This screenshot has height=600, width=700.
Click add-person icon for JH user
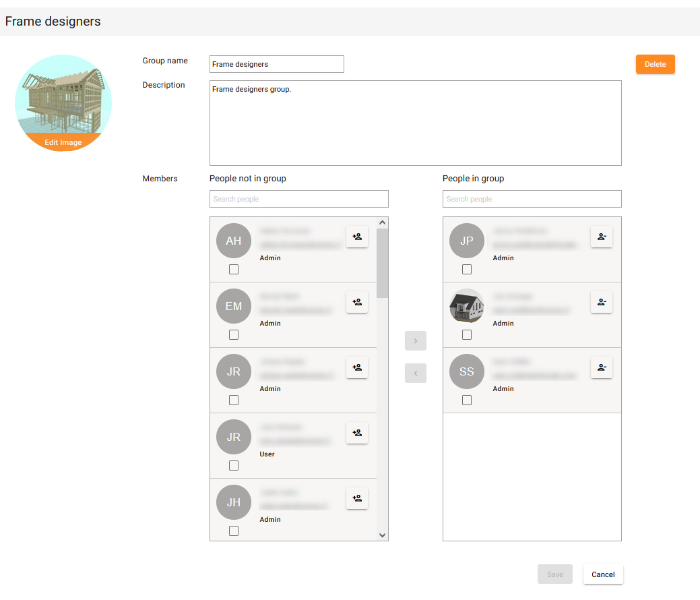(357, 498)
